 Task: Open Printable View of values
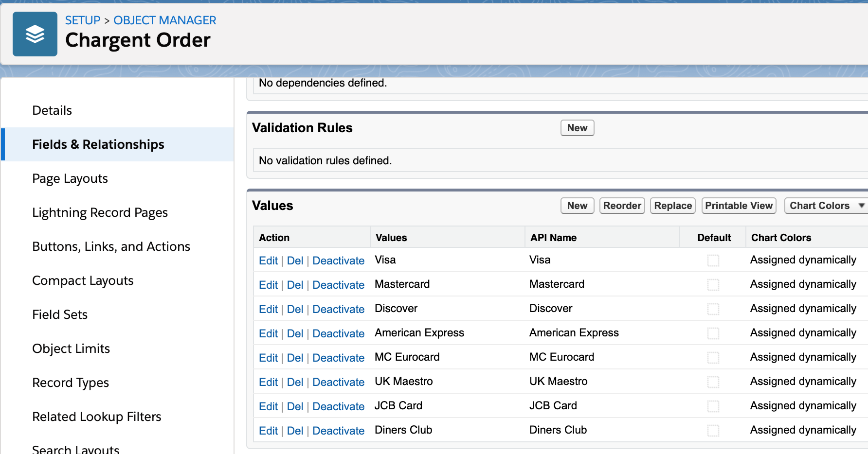pyautogui.click(x=738, y=206)
